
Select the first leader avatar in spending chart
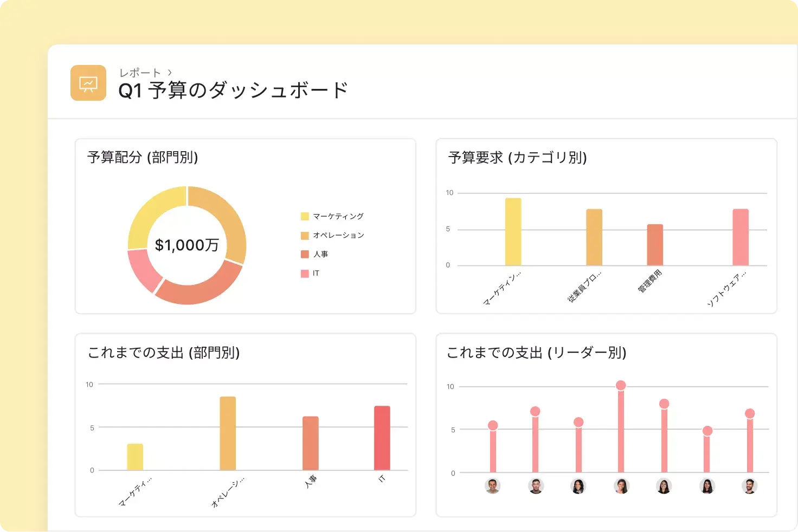[x=492, y=486]
